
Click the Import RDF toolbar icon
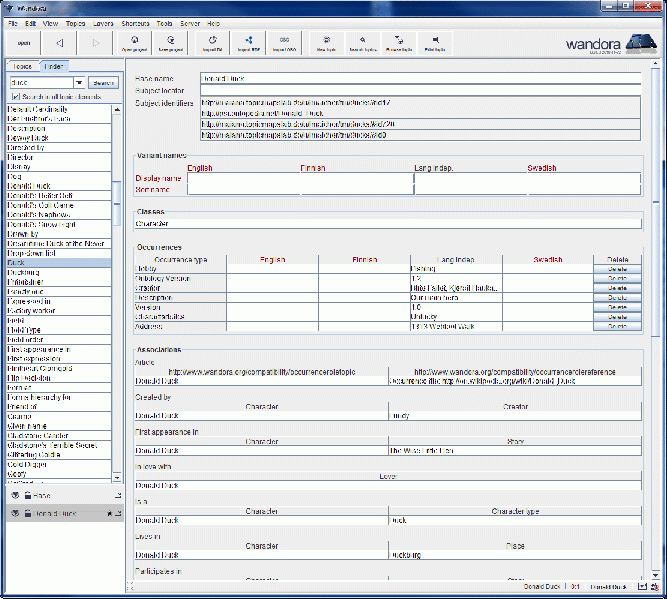249,42
